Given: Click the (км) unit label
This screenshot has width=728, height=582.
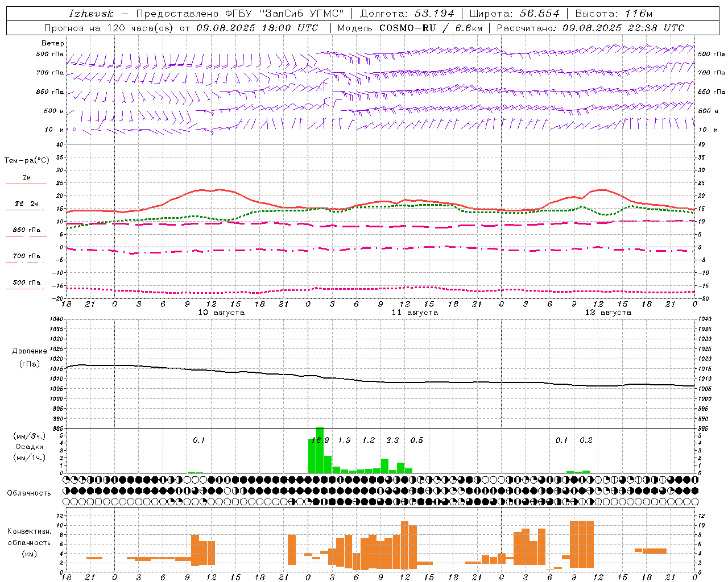Looking at the screenshot, I should point(29,554).
